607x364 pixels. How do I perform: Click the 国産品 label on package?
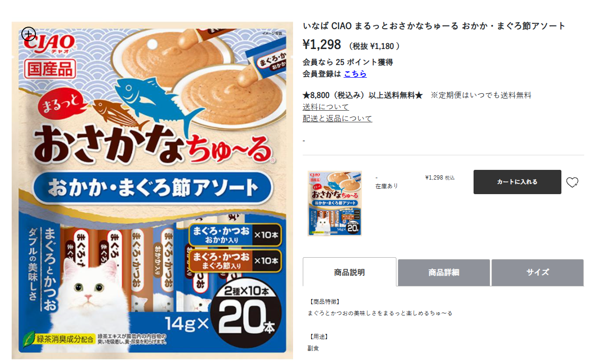(x=48, y=68)
